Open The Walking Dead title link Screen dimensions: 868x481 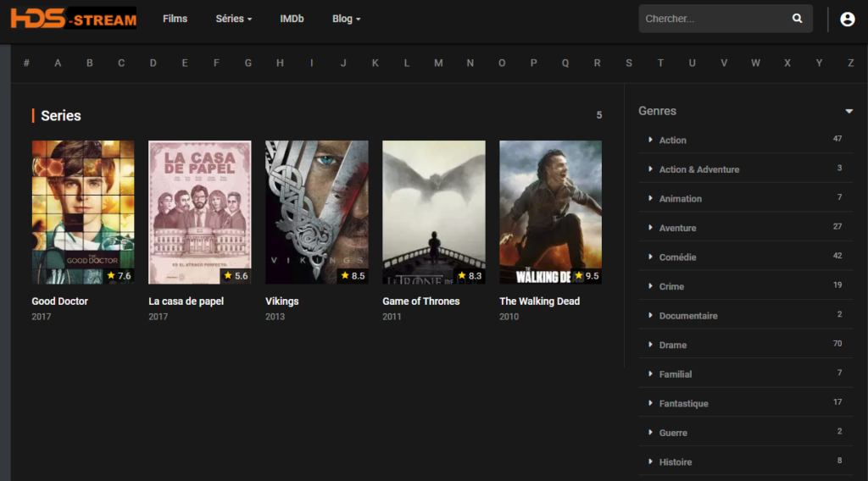539,301
